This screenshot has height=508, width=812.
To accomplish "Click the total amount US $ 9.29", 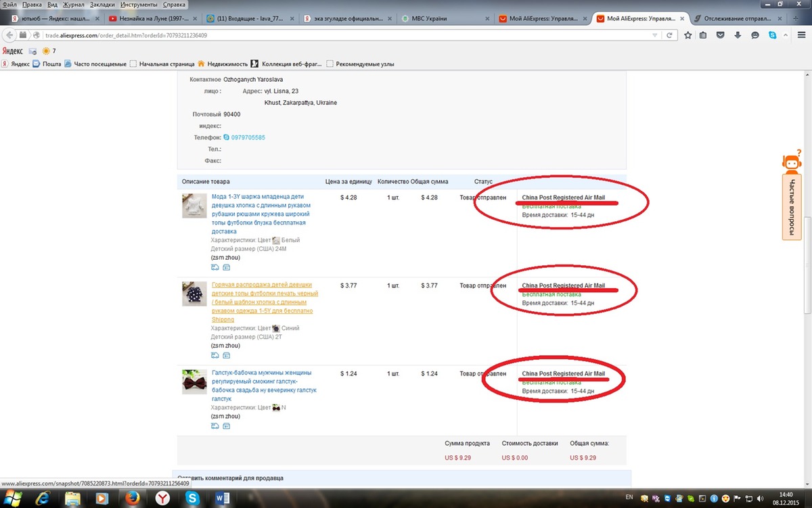I will pos(583,458).
